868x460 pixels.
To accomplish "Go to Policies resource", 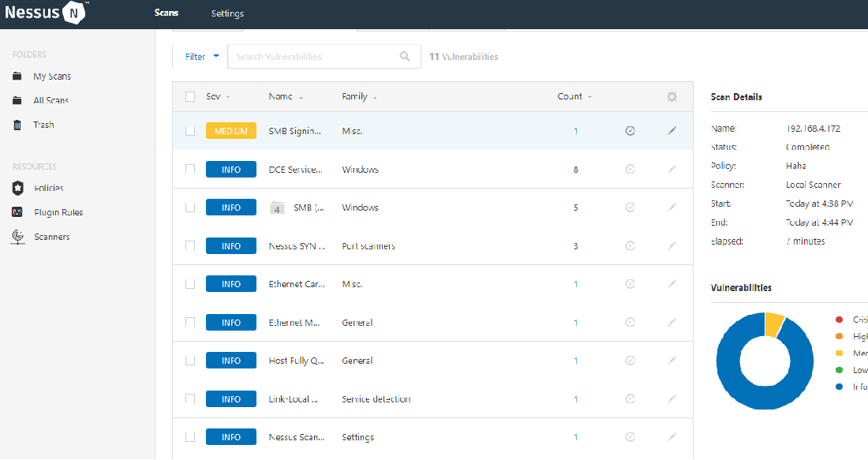I will pos(49,189).
